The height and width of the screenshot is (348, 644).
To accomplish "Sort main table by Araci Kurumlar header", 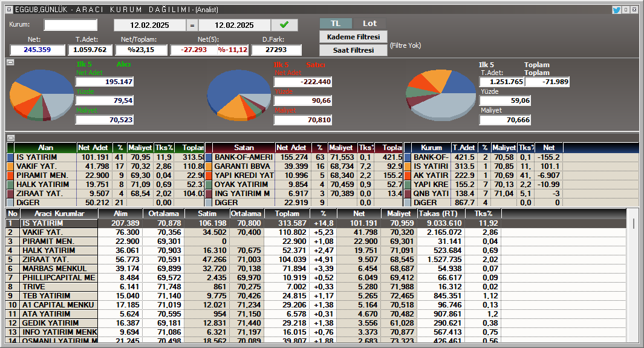I will pyautogui.click(x=59, y=214).
